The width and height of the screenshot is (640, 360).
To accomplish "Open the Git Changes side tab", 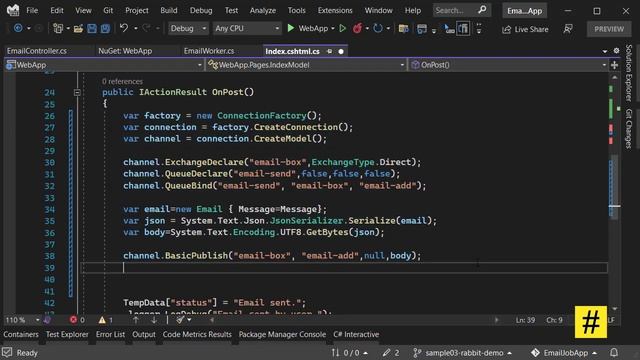I will click(629, 129).
